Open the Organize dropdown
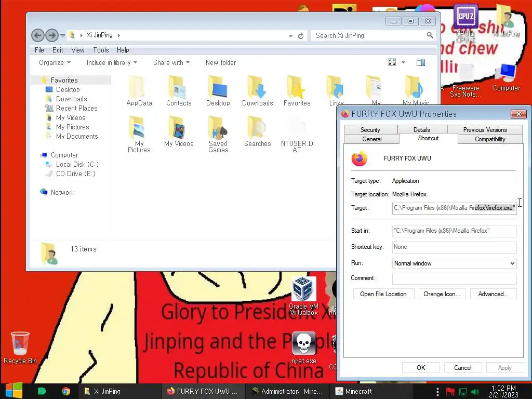The height and width of the screenshot is (399, 532). coord(55,62)
